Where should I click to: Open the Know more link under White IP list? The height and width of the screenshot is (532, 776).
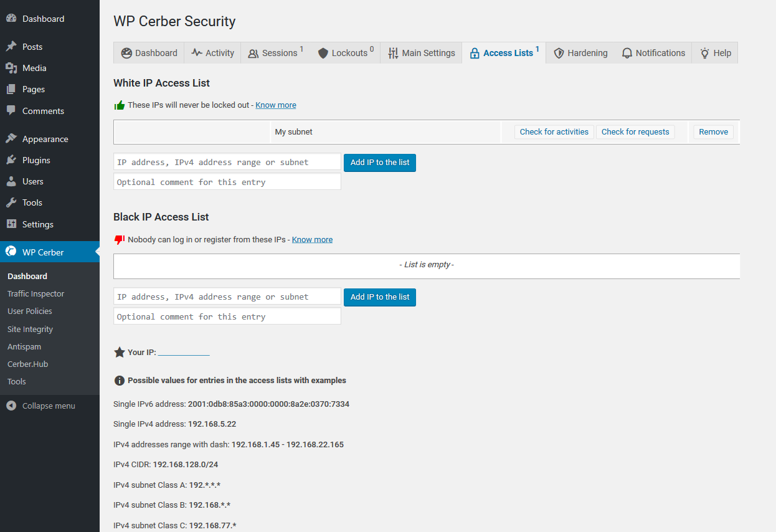tap(275, 105)
